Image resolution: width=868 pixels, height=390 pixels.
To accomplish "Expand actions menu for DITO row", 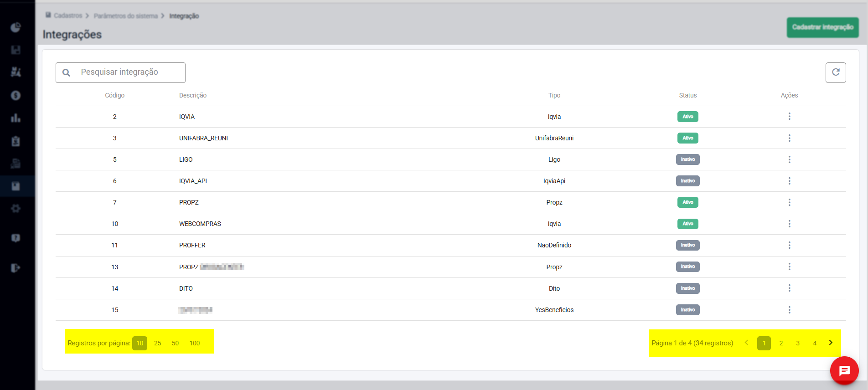I will point(789,288).
